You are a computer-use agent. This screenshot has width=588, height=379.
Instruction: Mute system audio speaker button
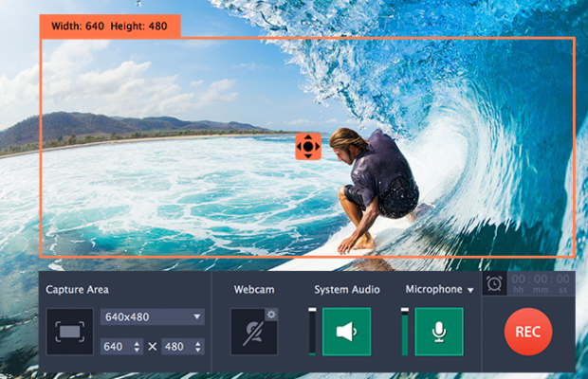346,332
